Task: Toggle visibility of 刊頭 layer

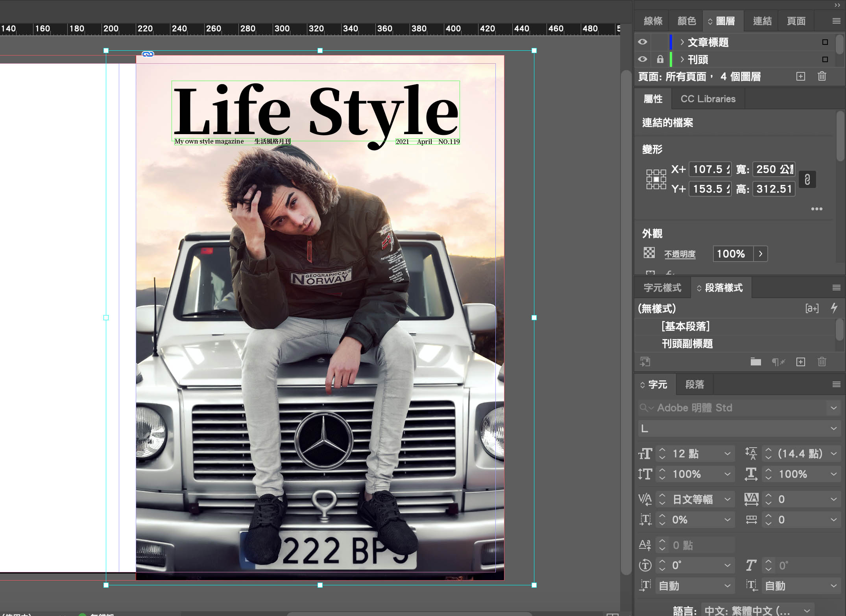Action: click(x=643, y=59)
